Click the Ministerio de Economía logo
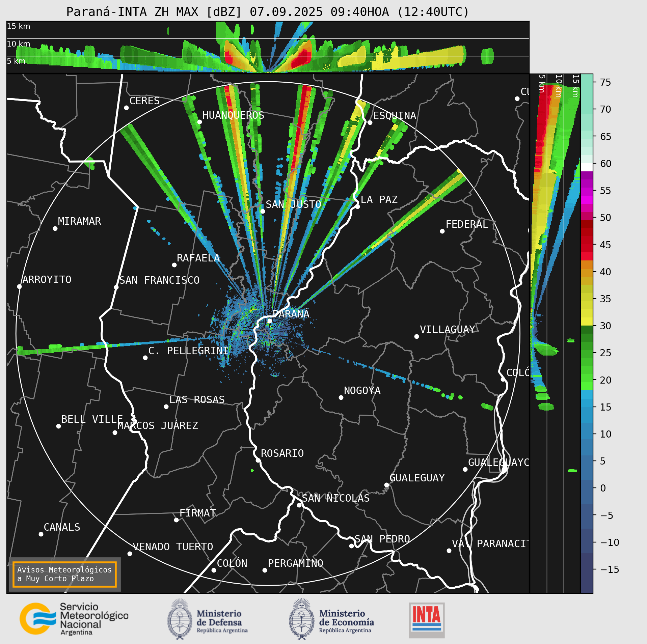This screenshot has height=644, width=647. (331, 619)
